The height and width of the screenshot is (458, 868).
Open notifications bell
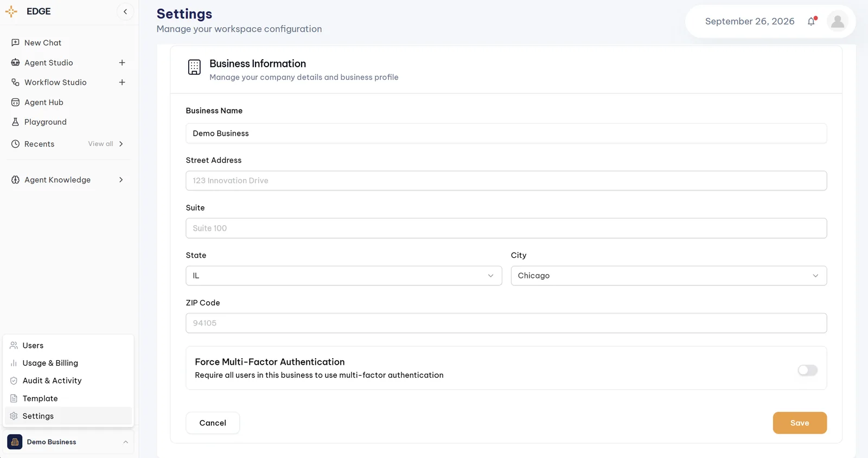[x=812, y=21]
